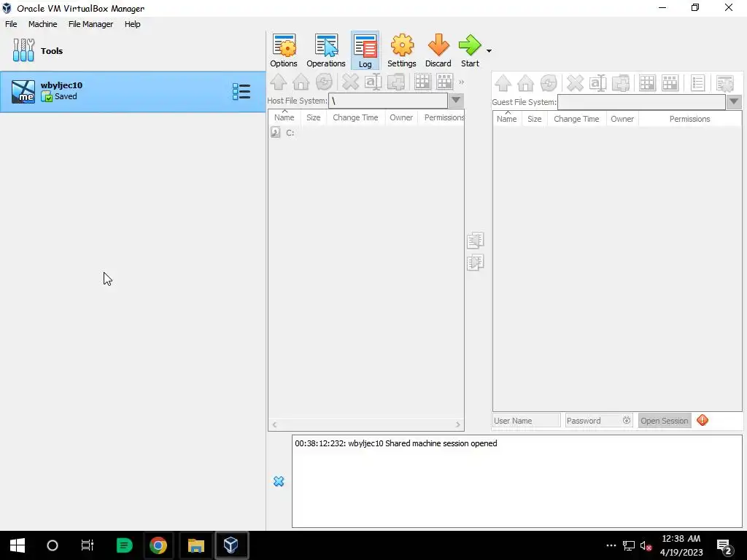Sort host files by Permissions column
The width and height of the screenshot is (747, 560).
pos(441,117)
